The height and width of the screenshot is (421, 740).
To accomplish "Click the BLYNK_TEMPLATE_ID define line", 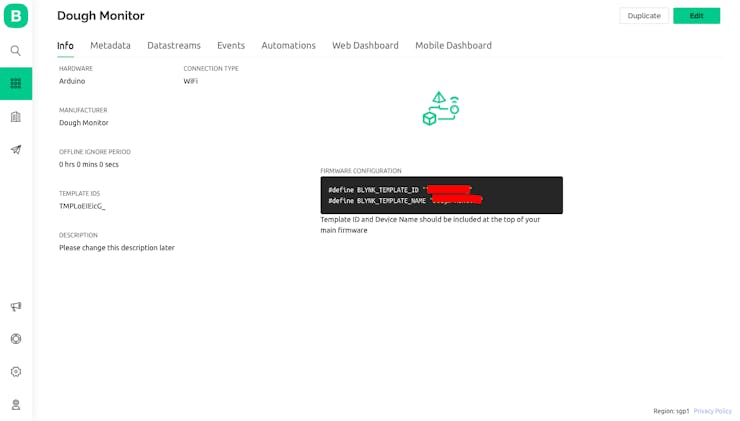I will (400, 190).
